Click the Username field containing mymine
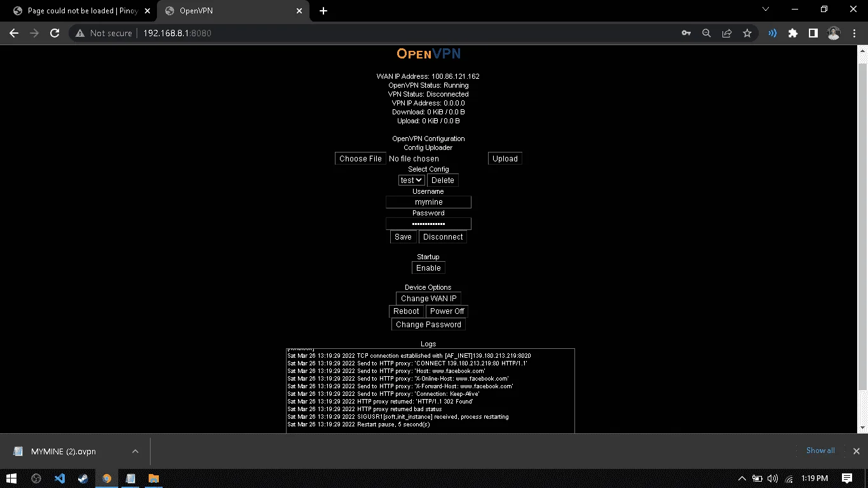This screenshot has height=488, width=868. [x=428, y=202]
